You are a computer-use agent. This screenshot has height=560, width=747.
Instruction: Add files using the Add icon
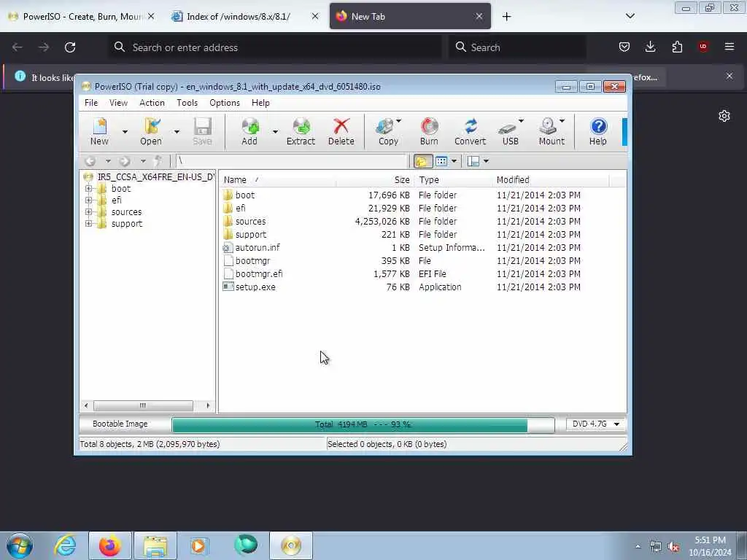click(x=249, y=131)
